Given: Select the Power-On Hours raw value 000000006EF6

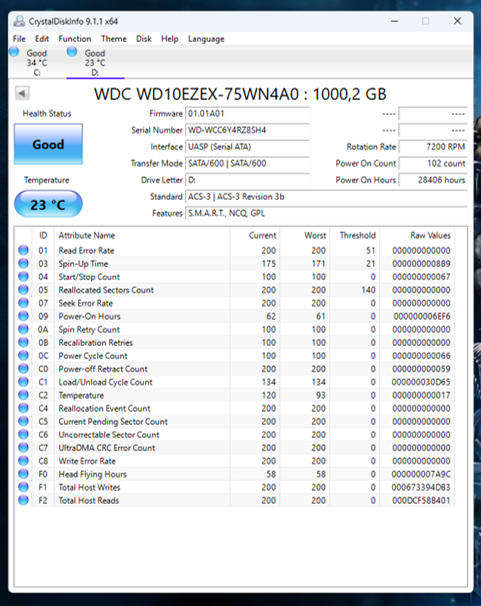Looking at the screenshot, I should click(x=422, y=316).
